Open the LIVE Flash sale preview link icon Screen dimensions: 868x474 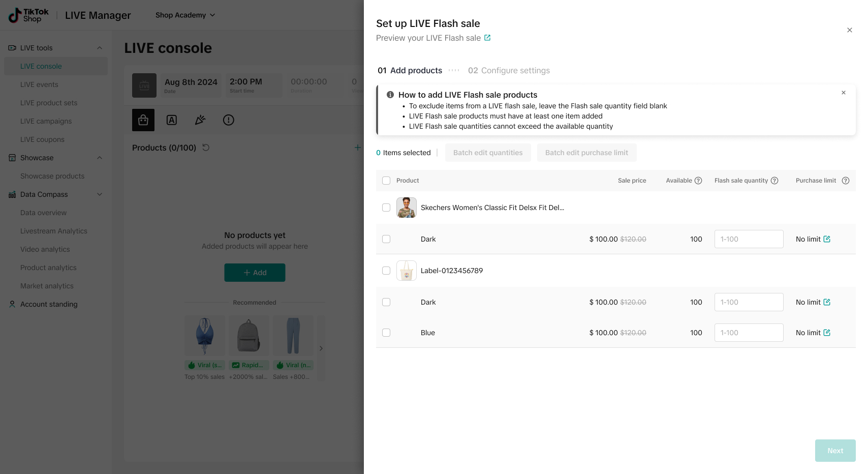[487, 38]
